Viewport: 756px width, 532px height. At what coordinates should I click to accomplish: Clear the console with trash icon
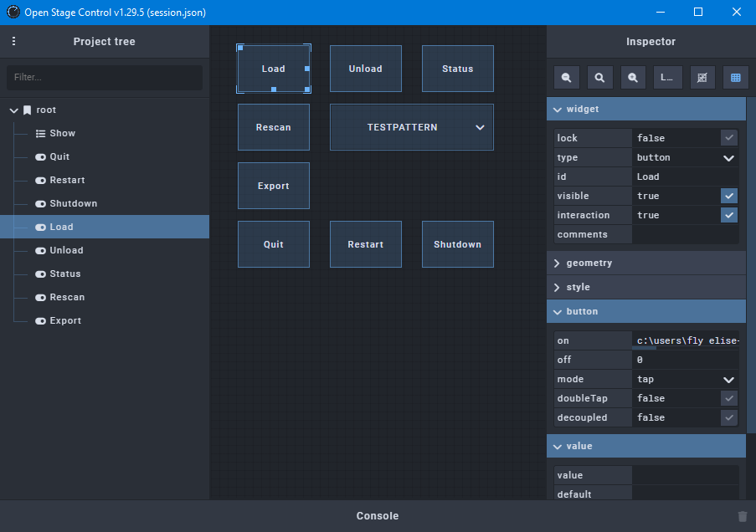click(743, 516)
